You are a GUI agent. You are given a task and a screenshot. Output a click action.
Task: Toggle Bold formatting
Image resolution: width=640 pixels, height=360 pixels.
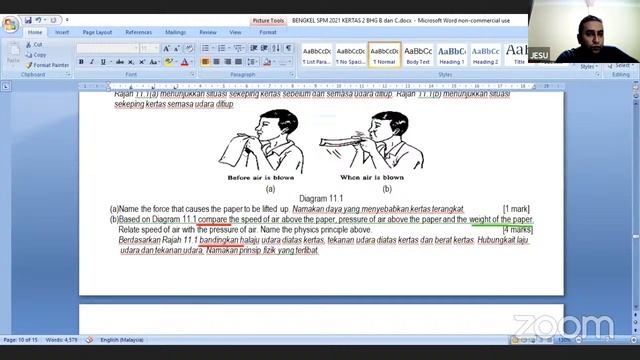[x=81, y=62]
